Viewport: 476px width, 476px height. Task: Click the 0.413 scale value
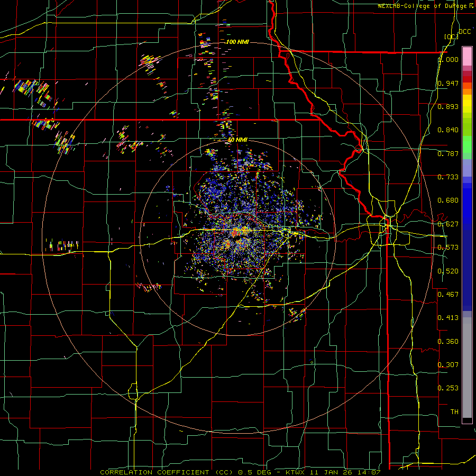pyautogui.click(x=448, y=318)
